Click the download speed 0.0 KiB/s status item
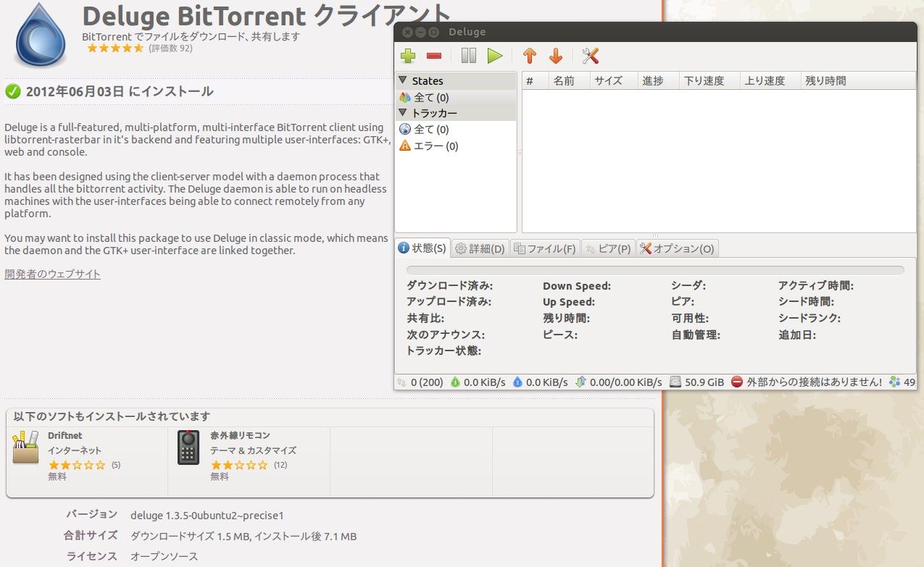924x567 pixels. click(x=478, y=382)
